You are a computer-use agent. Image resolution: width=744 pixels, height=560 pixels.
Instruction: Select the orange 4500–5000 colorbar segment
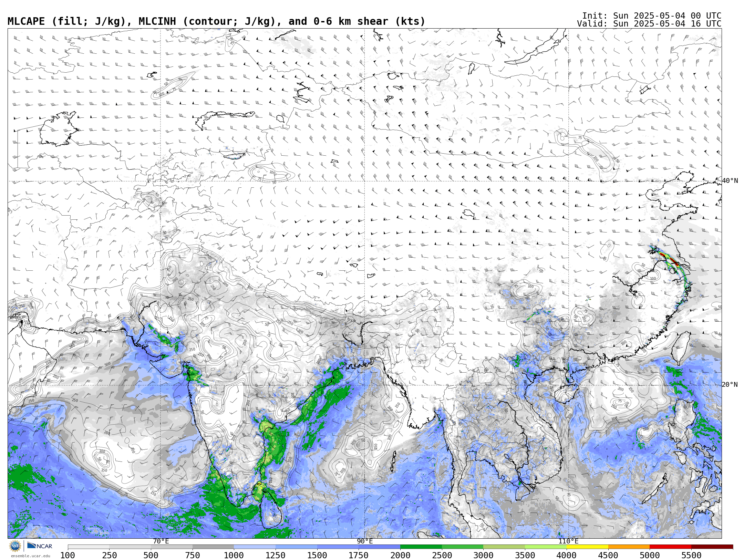[x=629, y=547]
